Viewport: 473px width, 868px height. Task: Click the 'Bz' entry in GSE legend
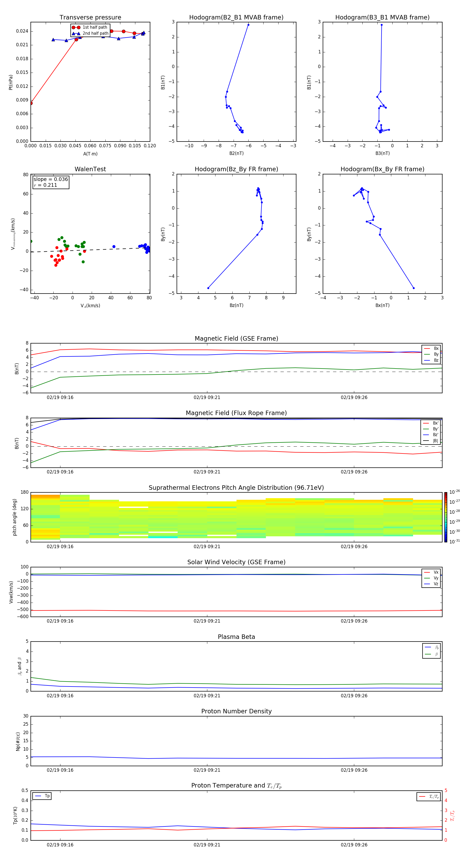pos(431,360)
